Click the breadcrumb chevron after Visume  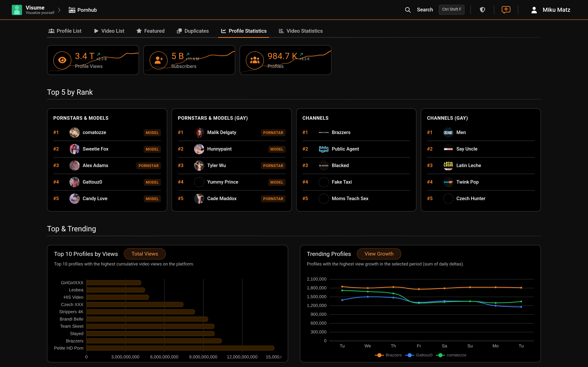(x=59, y=10)
